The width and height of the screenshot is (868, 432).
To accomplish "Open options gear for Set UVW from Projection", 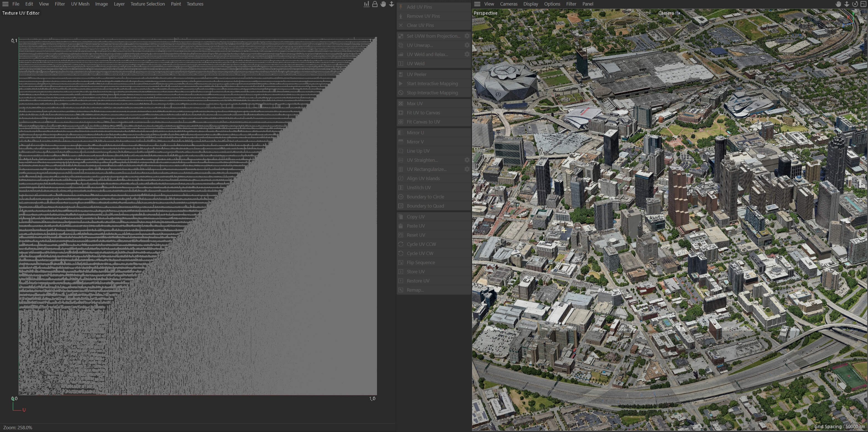I will coord(467,36).
